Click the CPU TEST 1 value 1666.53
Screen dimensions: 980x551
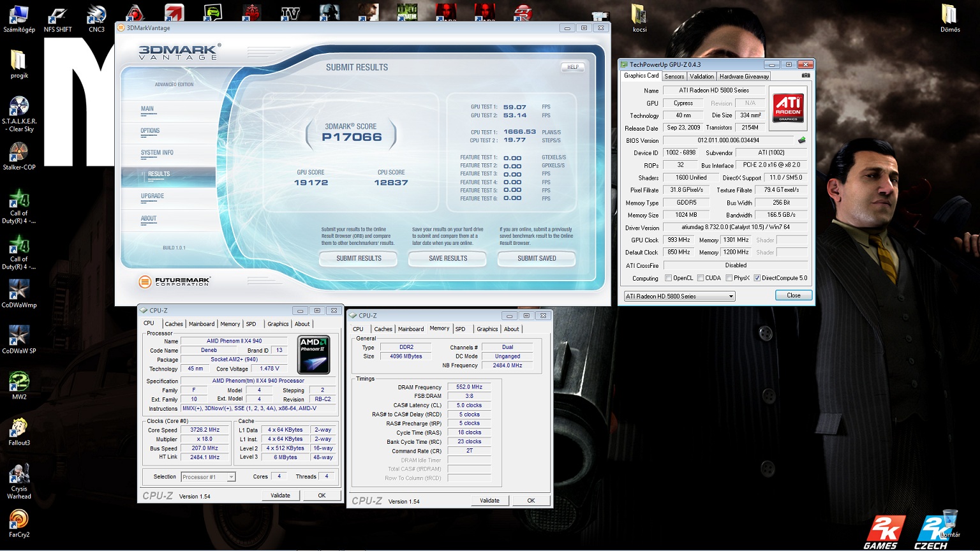[x=519, y=132]
